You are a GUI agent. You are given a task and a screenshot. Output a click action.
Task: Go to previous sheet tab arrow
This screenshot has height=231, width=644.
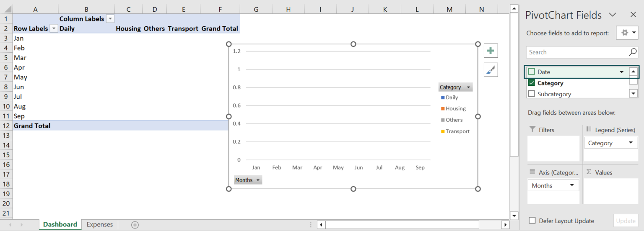[x=10, y=225]
